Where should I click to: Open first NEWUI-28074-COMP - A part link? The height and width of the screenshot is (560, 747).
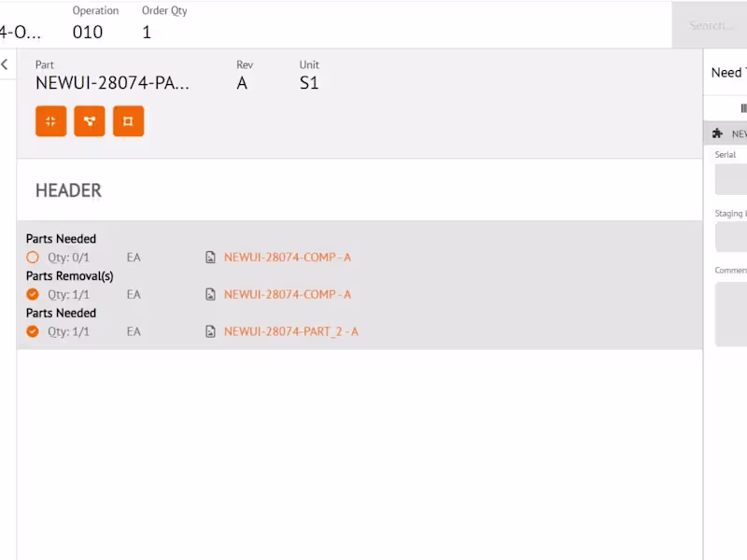click(287, 257)
